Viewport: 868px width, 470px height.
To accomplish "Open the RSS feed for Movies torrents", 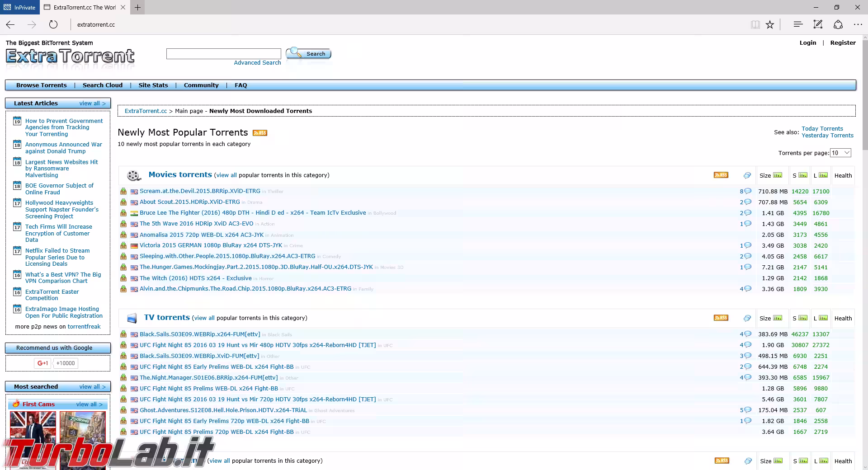I will point(721,175).
